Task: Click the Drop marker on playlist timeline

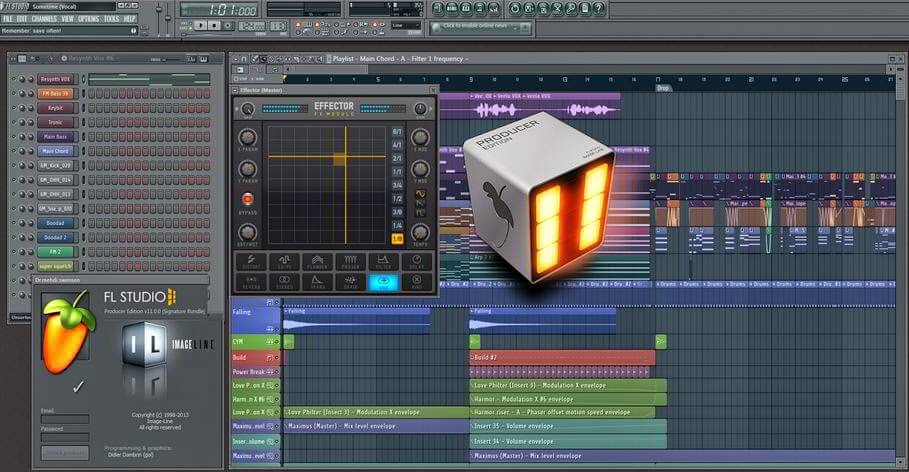Action: point(663,88)
